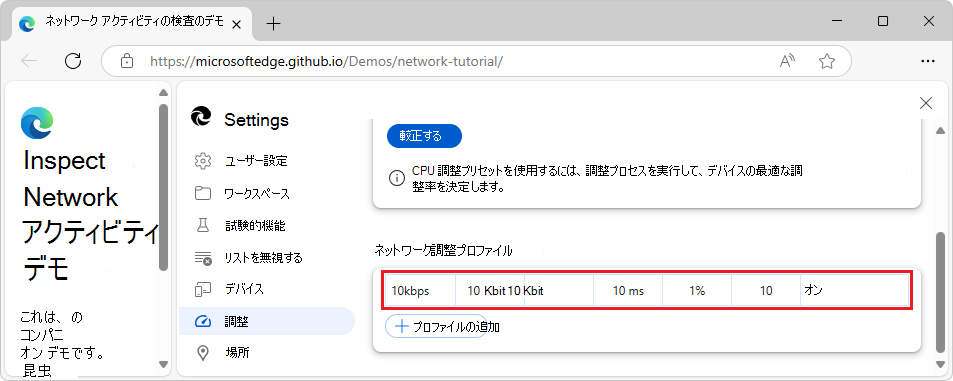Click the info icon beside CPU調整 note
The image size is (953, 381).
pyautogui.click(x=396, y=179)
